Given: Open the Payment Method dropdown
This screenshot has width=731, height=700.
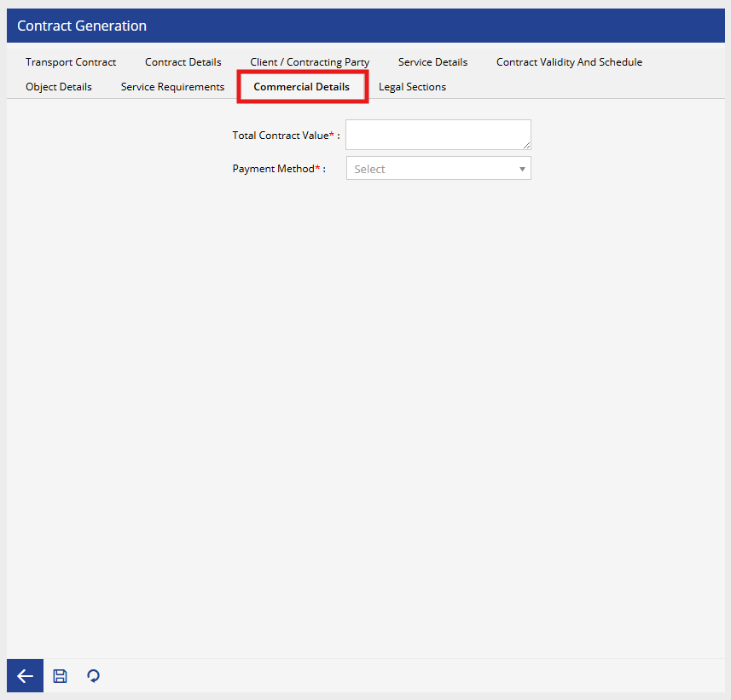Looking at the screenshot, I should [x=438, y=168].
